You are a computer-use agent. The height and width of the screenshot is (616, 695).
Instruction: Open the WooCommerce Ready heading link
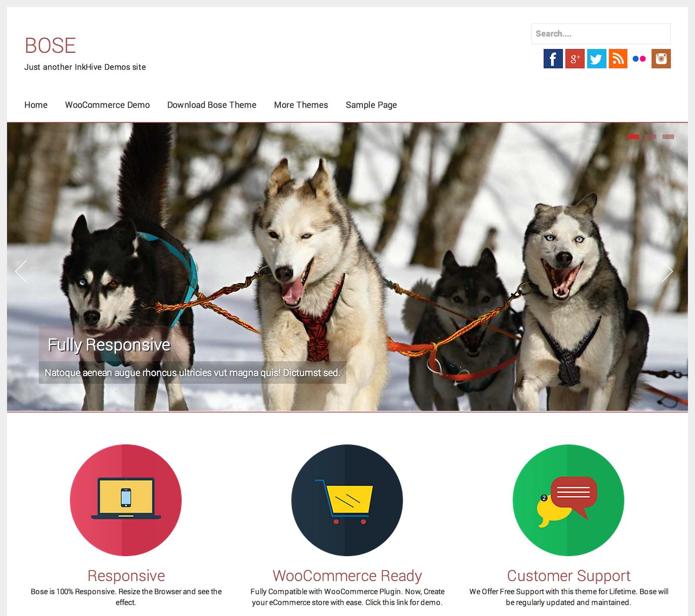click(x=347, y=576)
